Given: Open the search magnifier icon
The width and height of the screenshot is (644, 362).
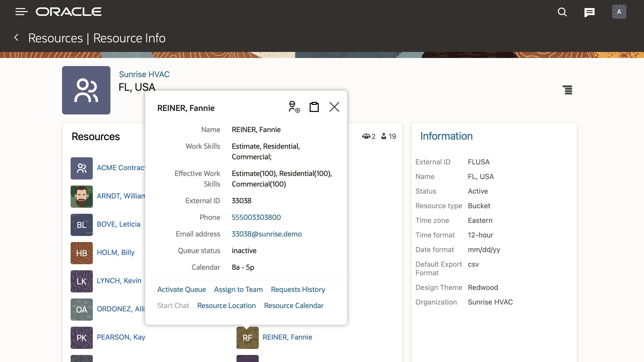Looking at the screenshot, I should click(x=562, y=12).
